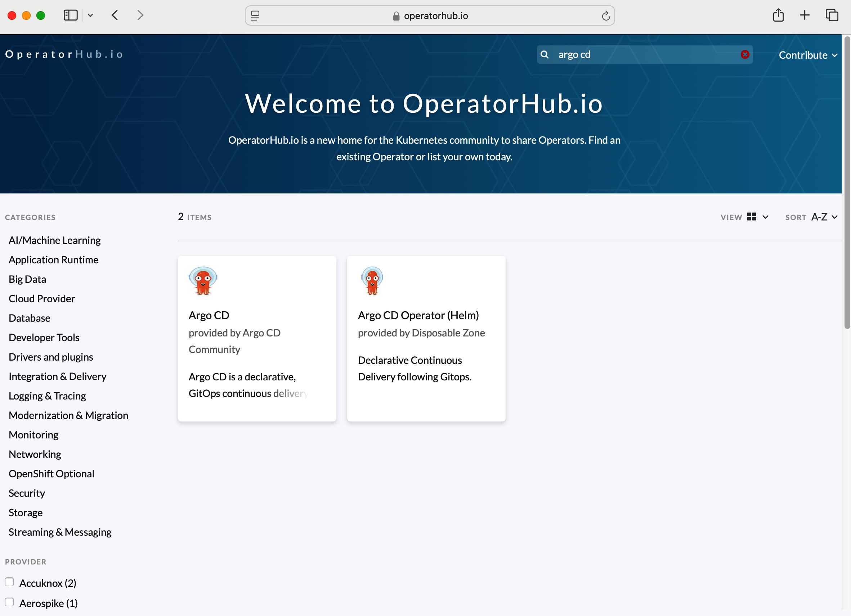
Task: Choose the Security category
Action: pos(27,493)
